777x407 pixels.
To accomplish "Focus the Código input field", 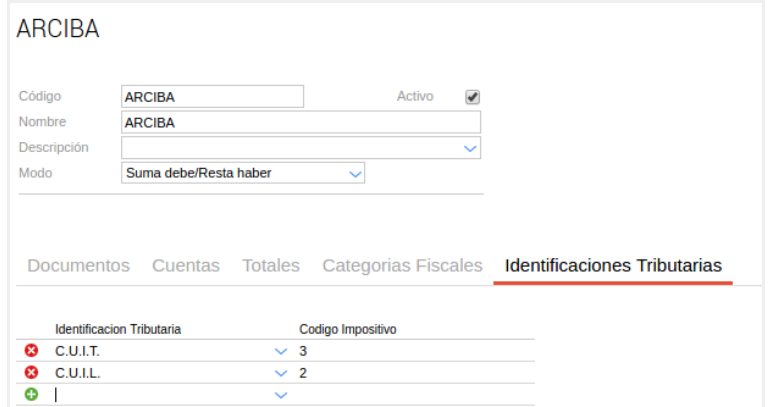I will (x=211, y=97).
